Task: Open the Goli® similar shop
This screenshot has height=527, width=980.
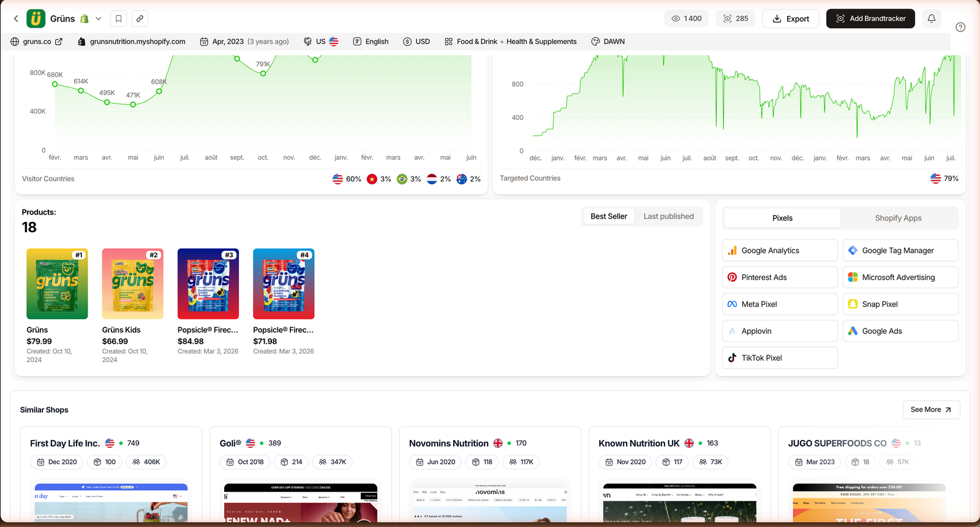Action: pyautogui.click(x=230, y=443)
